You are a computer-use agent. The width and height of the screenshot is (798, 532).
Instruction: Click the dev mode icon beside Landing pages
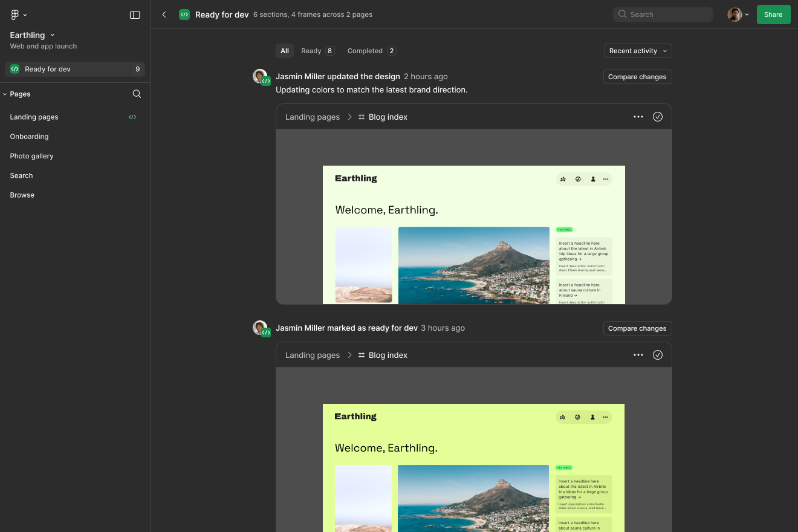(x=132, y=117)
